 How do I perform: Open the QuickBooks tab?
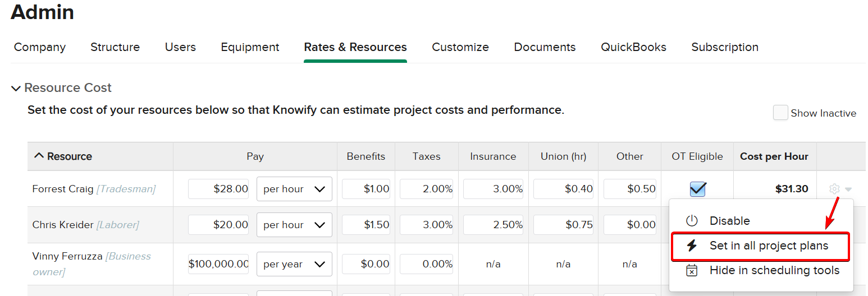pyautogui.click(x=633, y=47)
